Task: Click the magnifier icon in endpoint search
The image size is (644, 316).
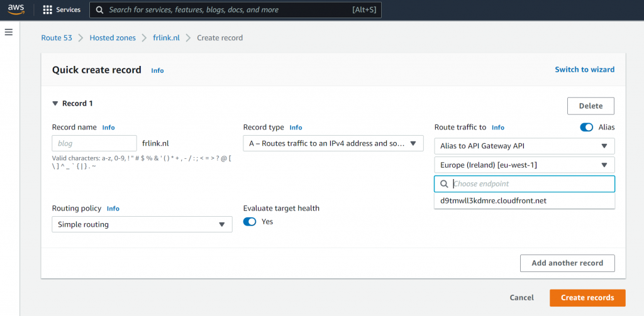Action: 444,184
